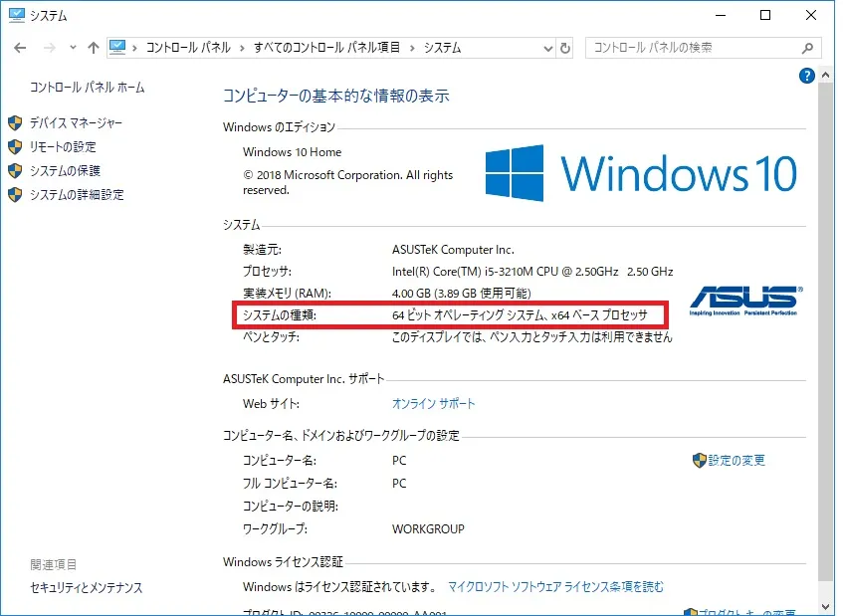843x616 pixels.
Task: Open デバイス マネージャー
Action: [76, 123]
